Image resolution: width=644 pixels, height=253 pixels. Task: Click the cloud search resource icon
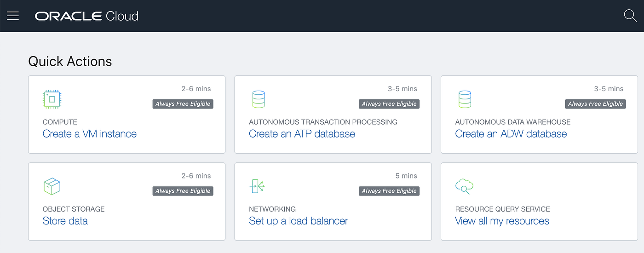click(464, 186)
